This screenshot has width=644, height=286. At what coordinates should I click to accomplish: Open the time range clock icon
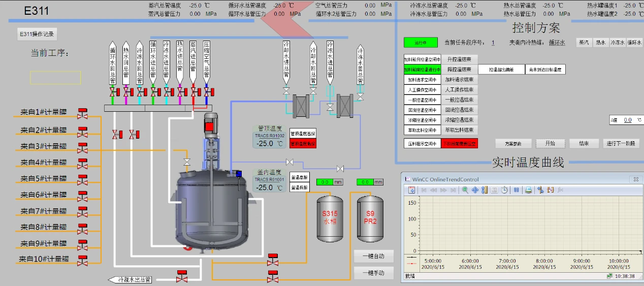coord(504,190)
